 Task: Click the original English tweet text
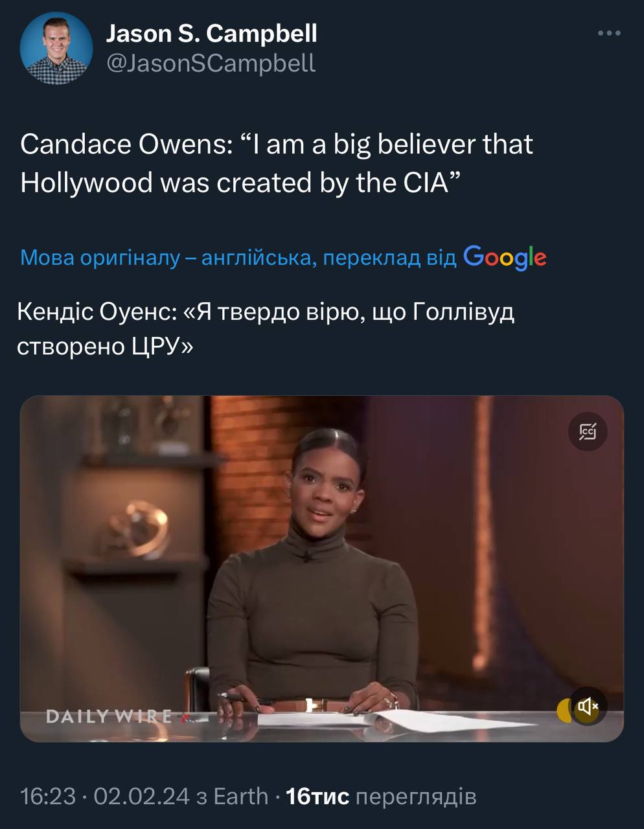[x=277, y=163]
